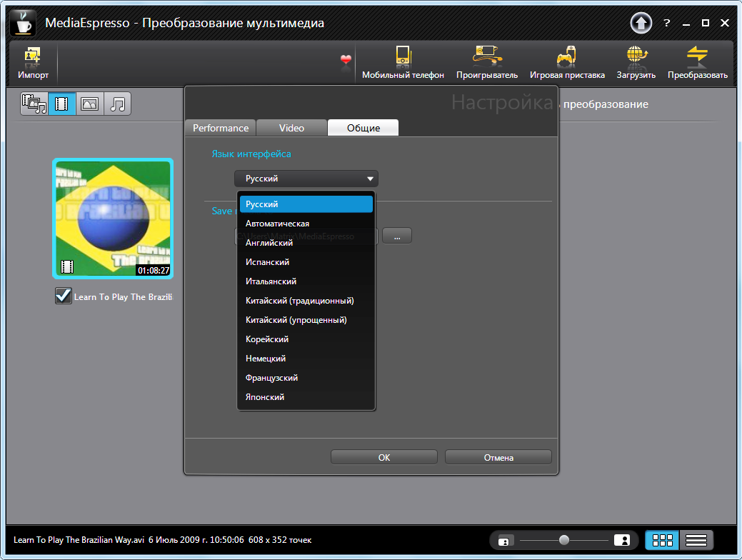Open the Performance tab
The width and height of the screenshot is (742, 560).
pyautogui.click(x=221, y=128)
